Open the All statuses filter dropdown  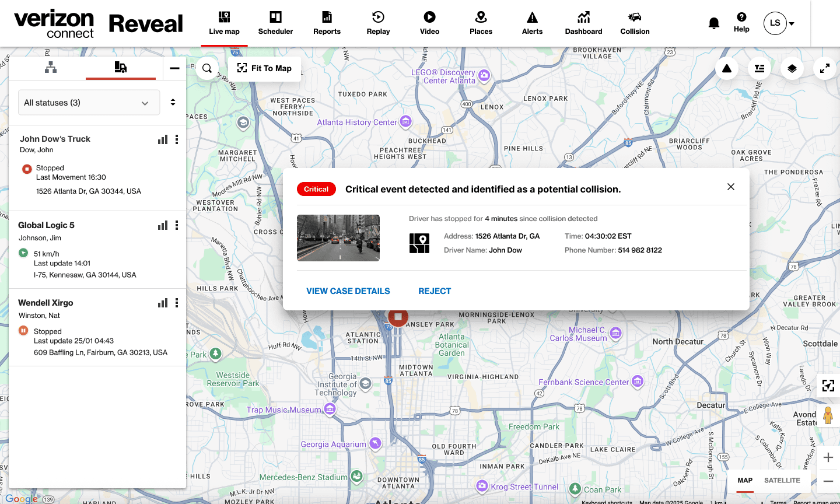pos(89,103)
